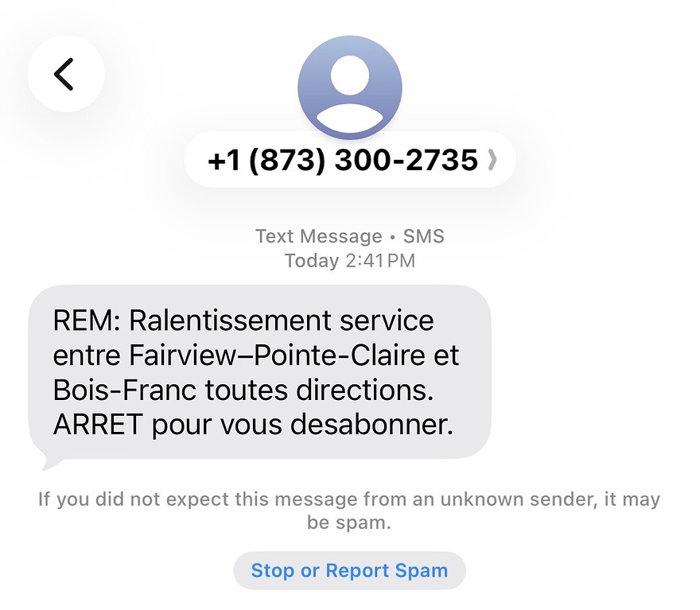Open the gray contact avatar icon
Viewport: 700px width, 610px height.
point(349,87)
